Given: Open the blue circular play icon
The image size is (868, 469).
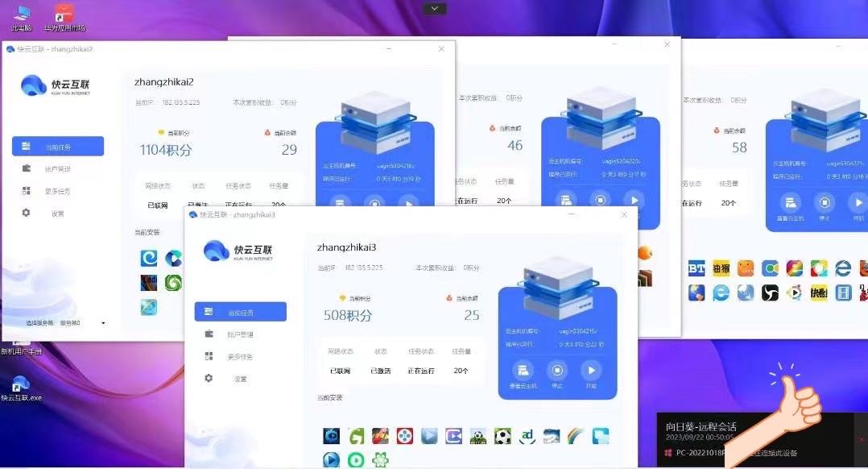Looking at the screenshot, I should [332, 459].
